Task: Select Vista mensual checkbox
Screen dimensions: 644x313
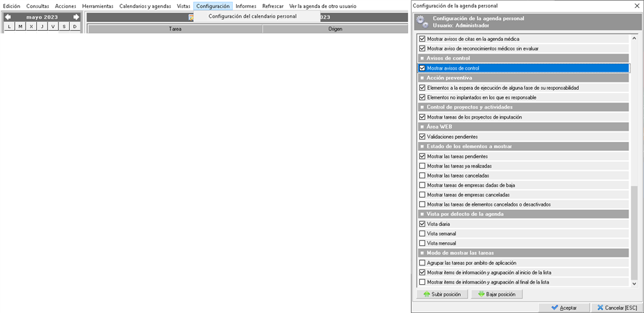Action: (x=422, y=243)
